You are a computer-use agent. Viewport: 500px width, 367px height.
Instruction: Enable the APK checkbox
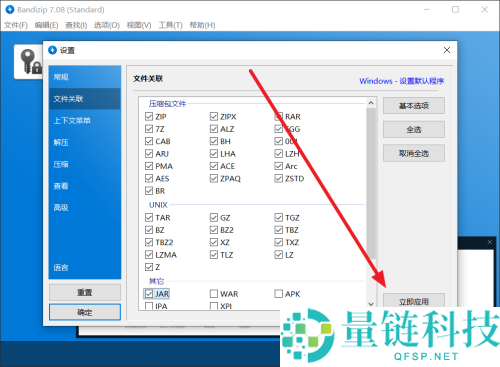click(279, 294)
